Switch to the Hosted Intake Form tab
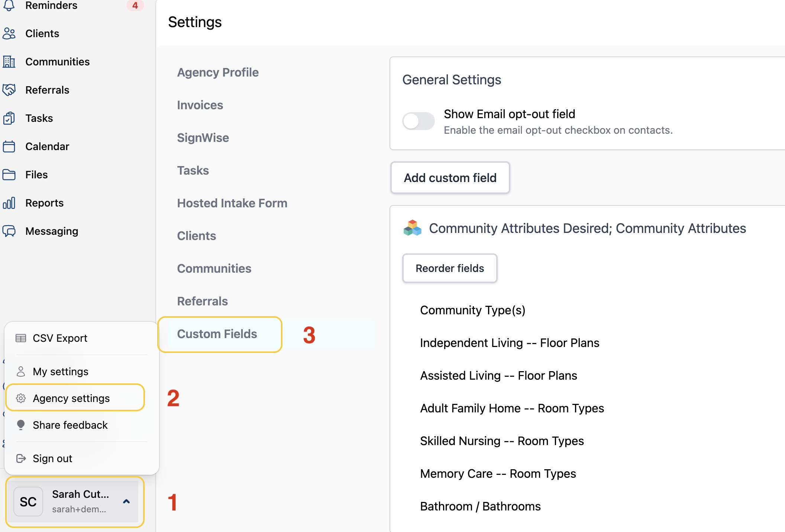 click(x=232, y=203)
